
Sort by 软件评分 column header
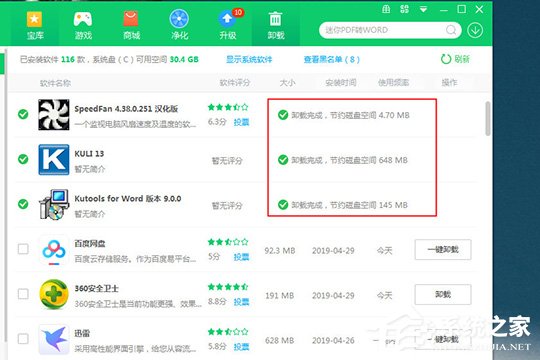pos(235,83)
